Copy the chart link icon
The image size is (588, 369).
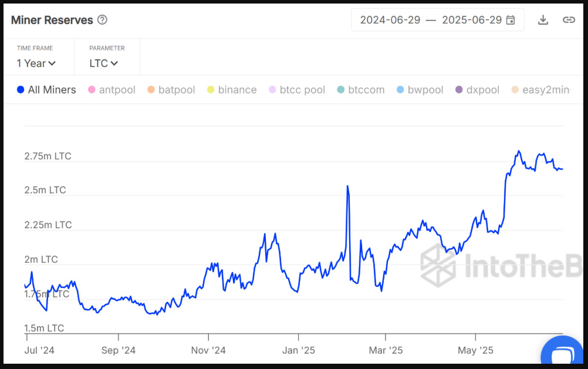pyautogui.click(x=569, y=20)
